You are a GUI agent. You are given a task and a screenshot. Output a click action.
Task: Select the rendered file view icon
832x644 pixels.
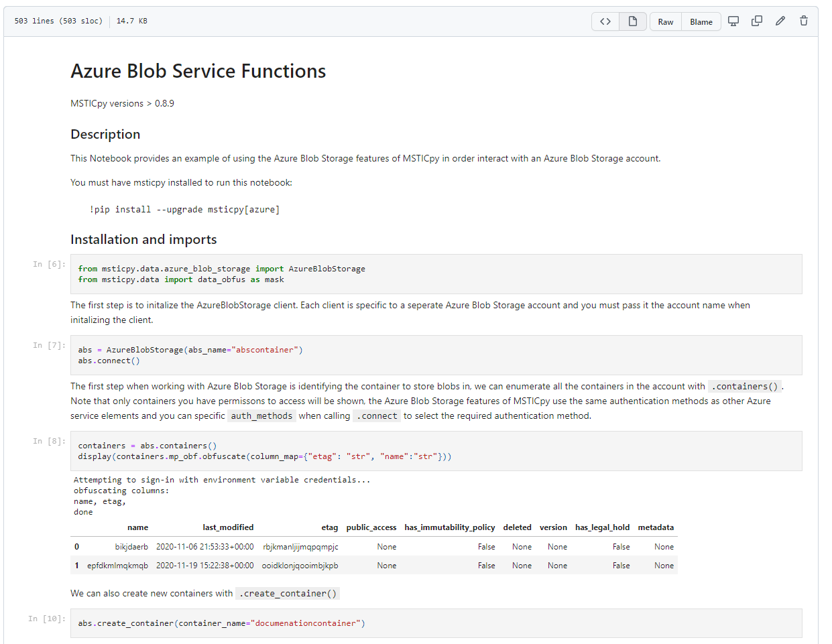(x=632, y=21)
